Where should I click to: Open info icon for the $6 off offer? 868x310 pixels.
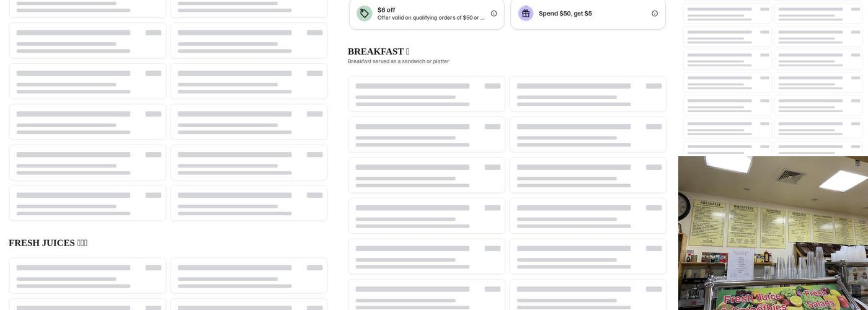click(494, 13)
